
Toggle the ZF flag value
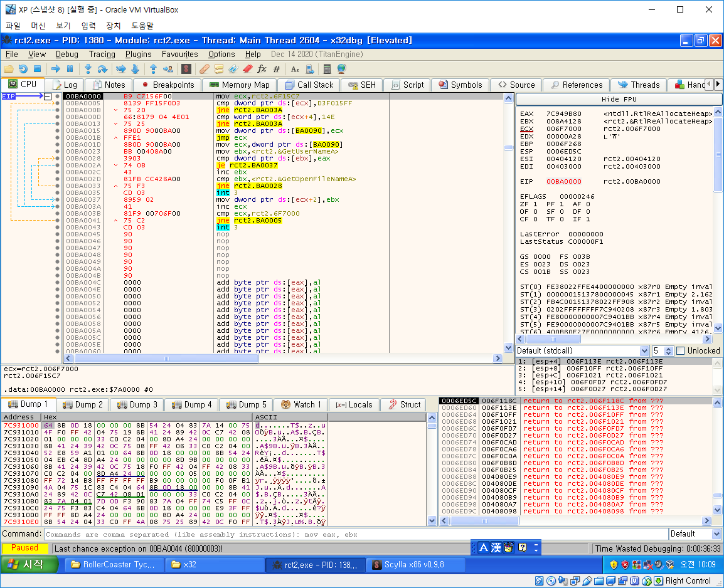pos(536,204)
